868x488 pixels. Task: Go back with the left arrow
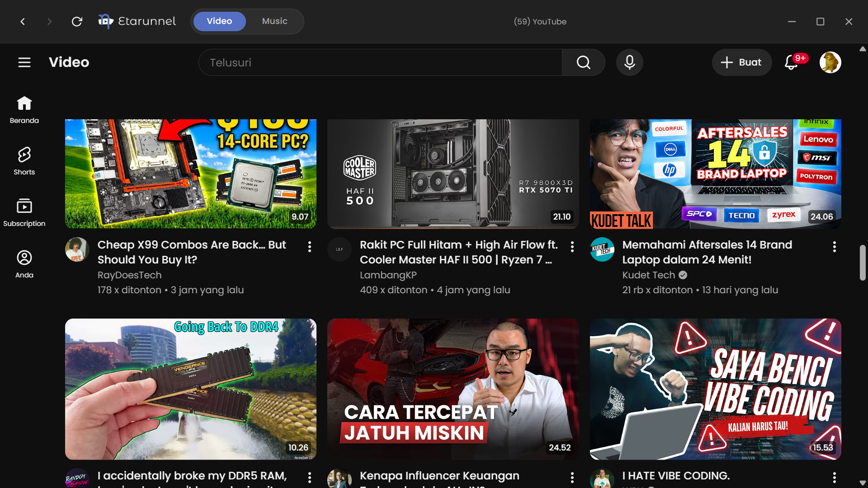click(x=23, y=21)
